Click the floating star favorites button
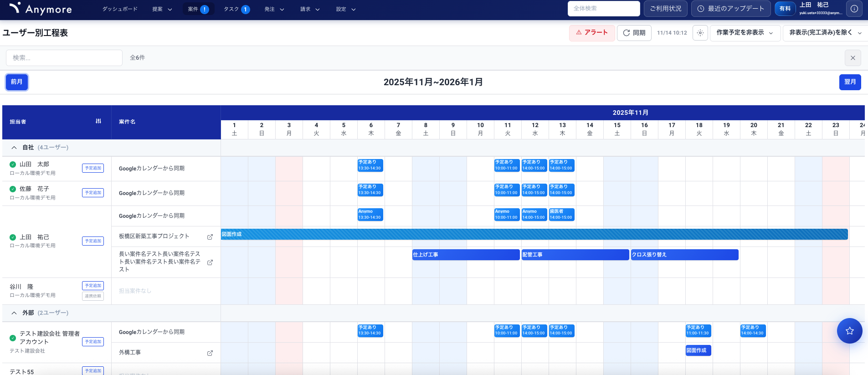The height and width of the screenshot is (375, 868). (x=849, y=331)
